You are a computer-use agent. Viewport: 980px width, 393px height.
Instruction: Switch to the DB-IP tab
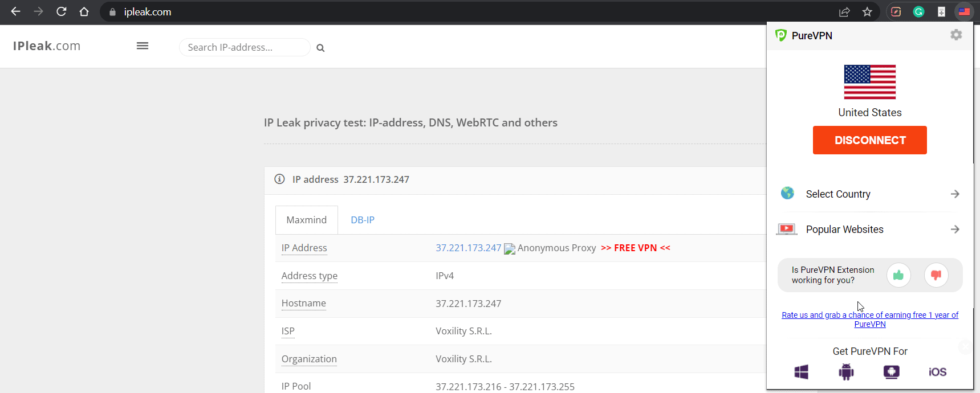[x=363, y=220]
